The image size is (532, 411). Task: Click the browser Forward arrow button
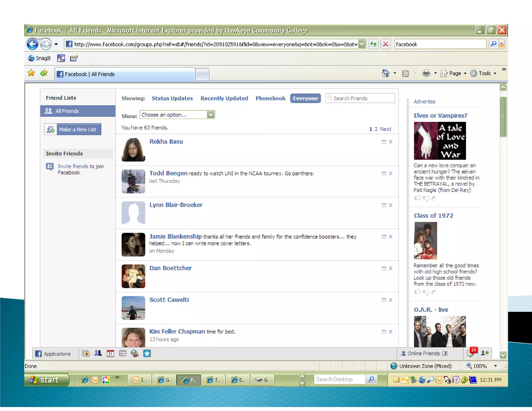46,44
